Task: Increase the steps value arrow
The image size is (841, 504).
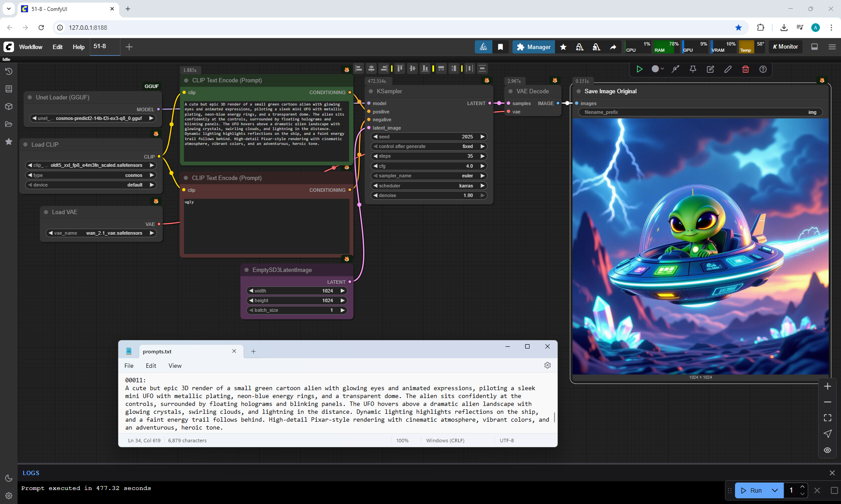Action: pyautogui.click(x=483, y=156)
